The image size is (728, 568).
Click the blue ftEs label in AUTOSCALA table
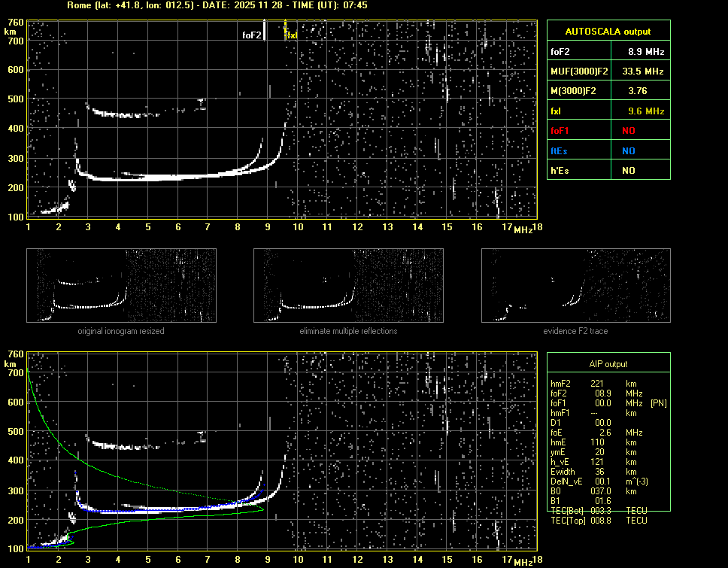tap(560, 151)
